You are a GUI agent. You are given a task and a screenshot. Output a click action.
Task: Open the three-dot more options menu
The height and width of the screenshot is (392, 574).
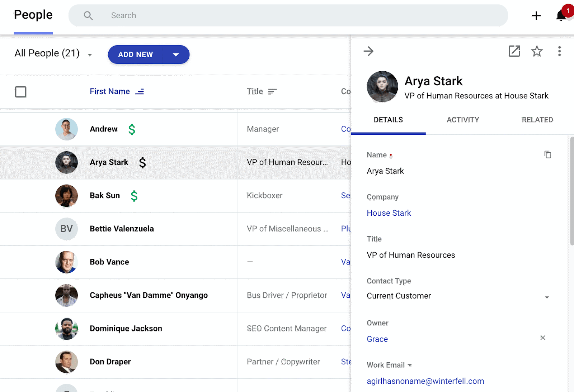coord(559,51)
